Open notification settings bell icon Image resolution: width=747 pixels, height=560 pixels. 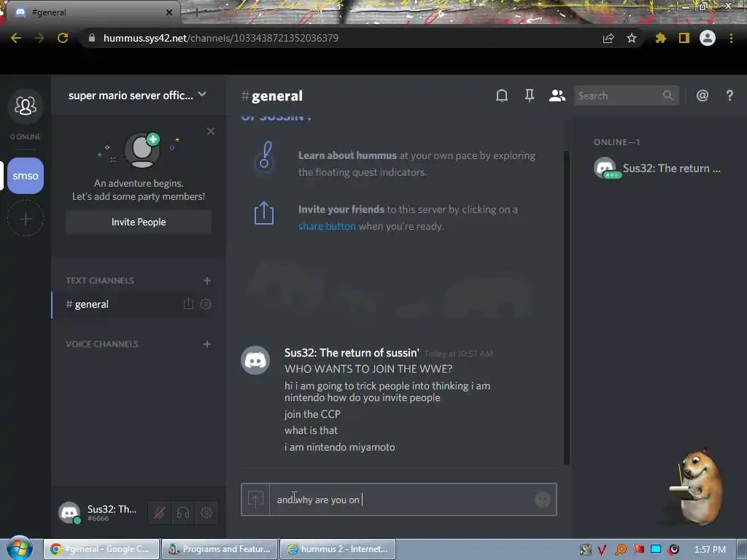502,96
